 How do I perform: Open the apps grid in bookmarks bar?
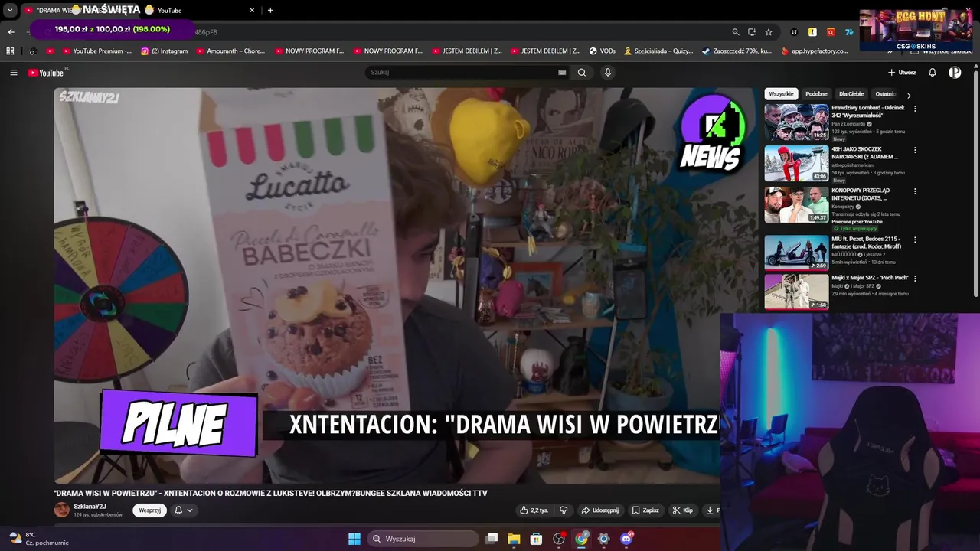(x=10, y=51)
